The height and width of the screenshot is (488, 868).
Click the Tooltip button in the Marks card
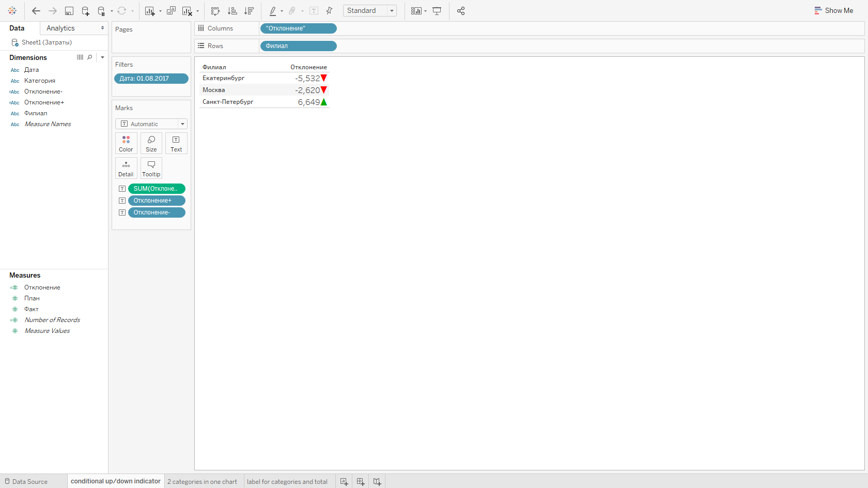click(x=151, y=168)
